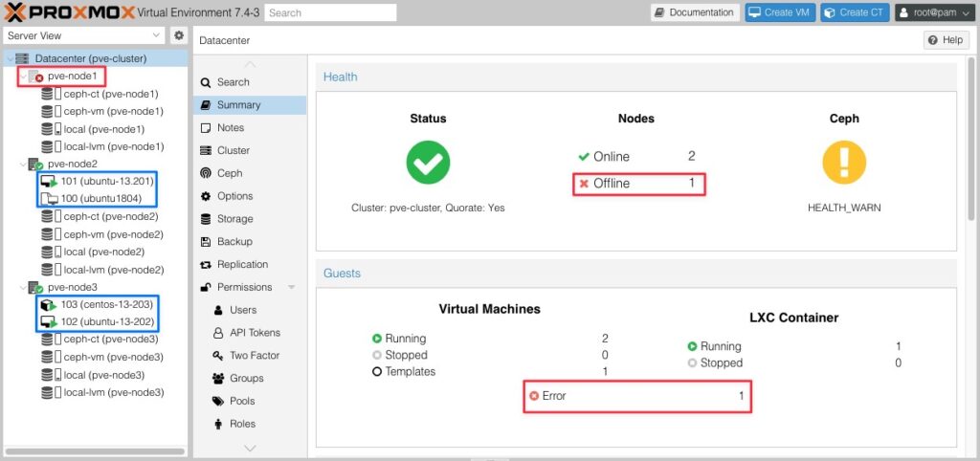Open the Two Factor submenu item
980x461 pixels.
pyautogui.click(x=250, y=356)
